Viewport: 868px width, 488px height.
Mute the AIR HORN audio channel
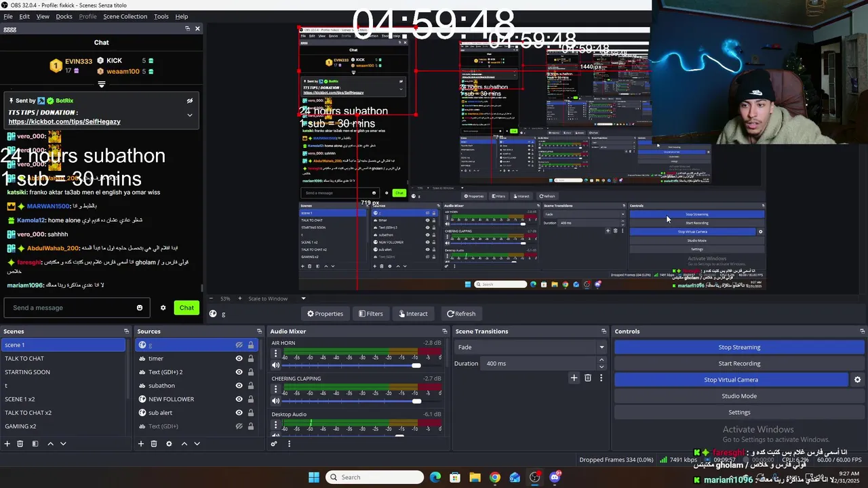275,365
